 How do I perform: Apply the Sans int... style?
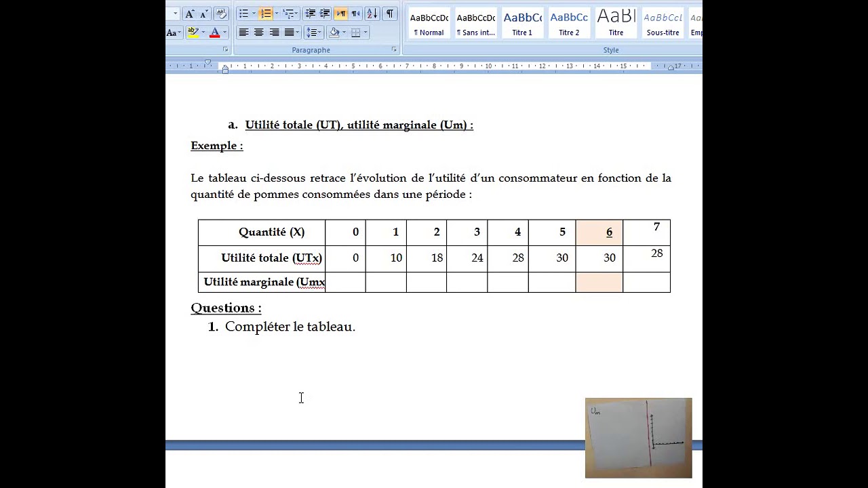pos(475,23)
